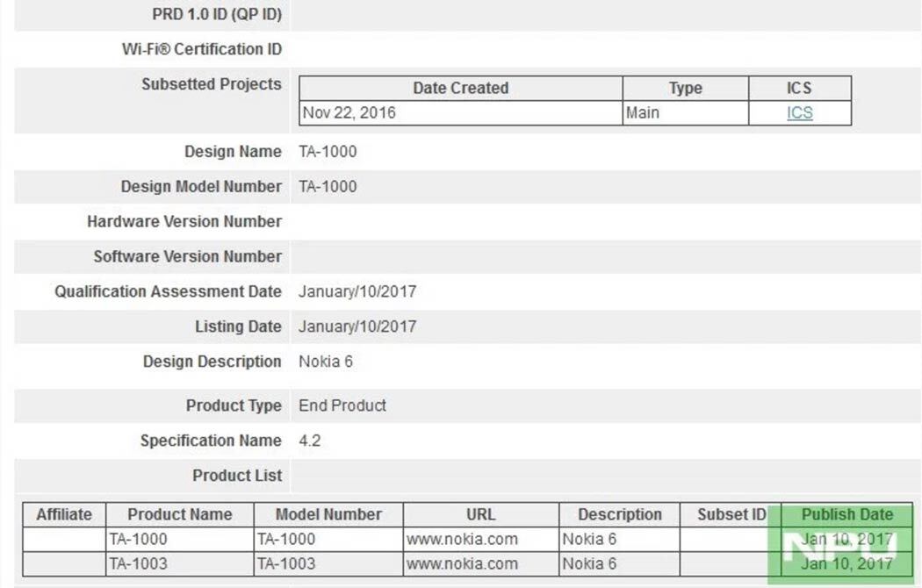Select TA-1003 in the Product Name column

[x=138, y=563]
